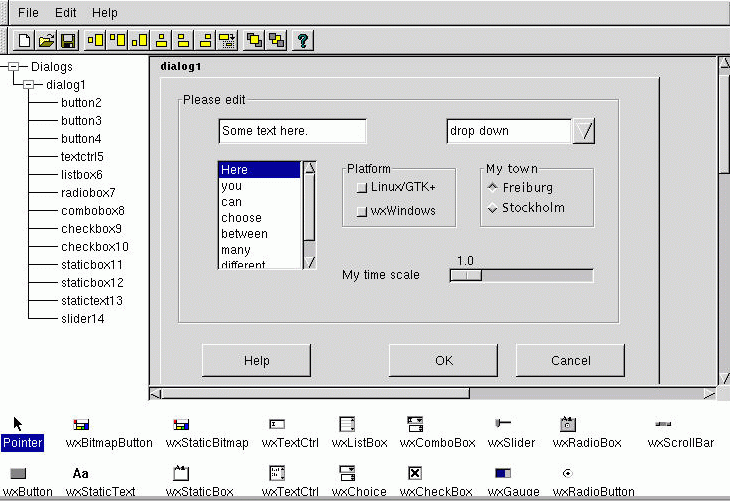Select button2 in the tree
Screen dimensions: 730x501
(81, 102)
